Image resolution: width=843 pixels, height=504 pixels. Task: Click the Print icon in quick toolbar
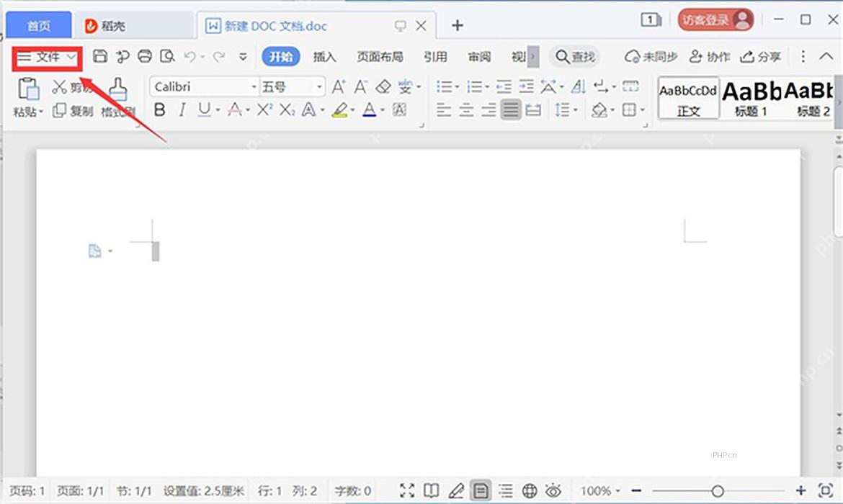tap(145, 56)
